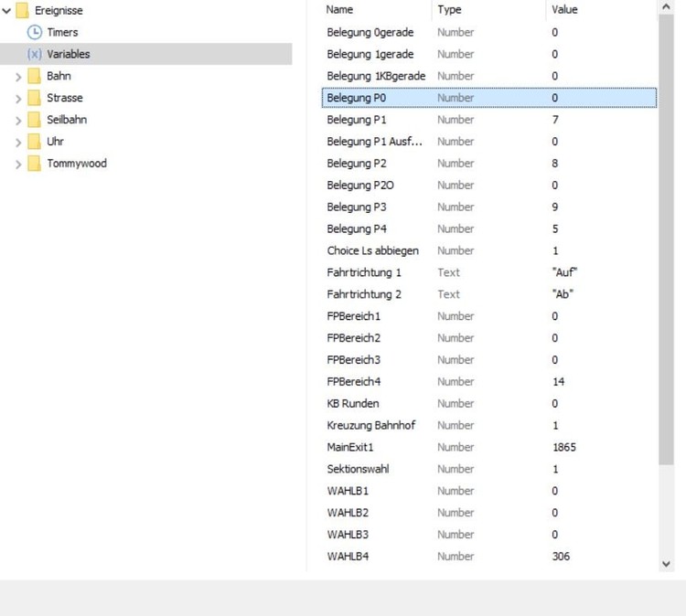The image size is (686, 616).
Task: Click the value 1865 of MainExit1
Action: click(564, 448)
